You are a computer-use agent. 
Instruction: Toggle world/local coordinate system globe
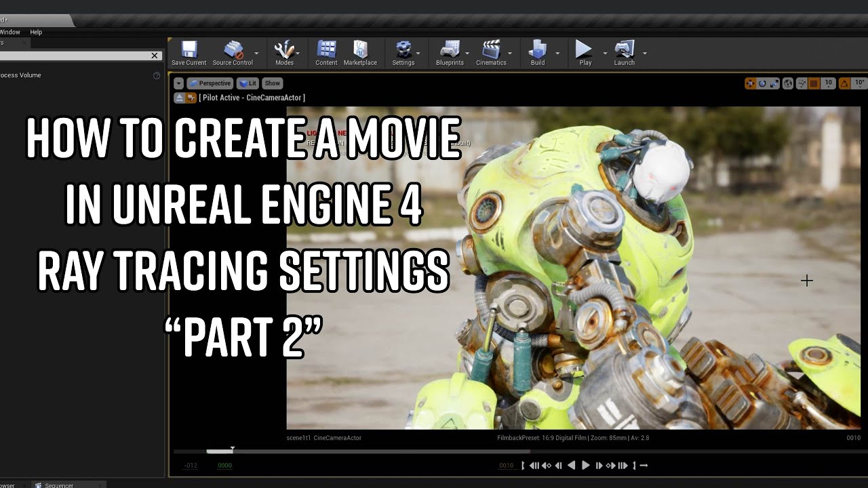[x=788, y=83]
